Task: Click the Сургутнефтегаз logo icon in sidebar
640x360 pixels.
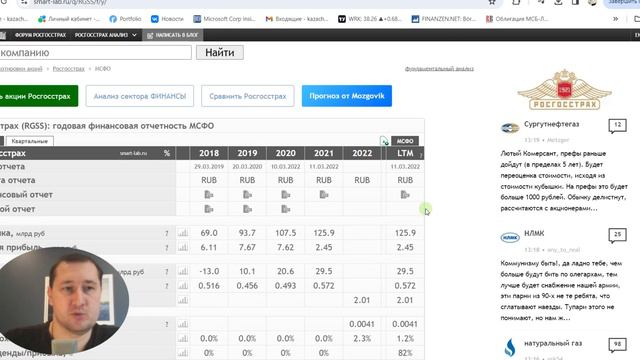Action: pyautogui.click(x=510, y=128)
